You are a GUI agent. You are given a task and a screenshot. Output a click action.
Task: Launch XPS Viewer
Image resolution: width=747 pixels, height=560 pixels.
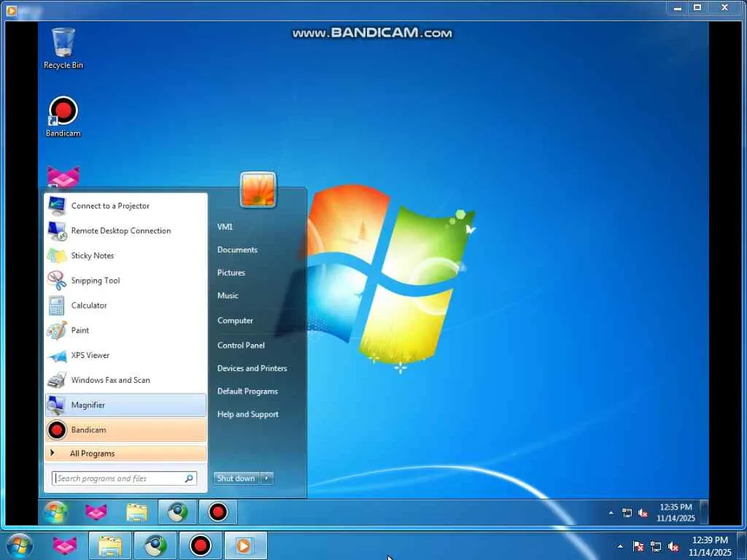125,355
